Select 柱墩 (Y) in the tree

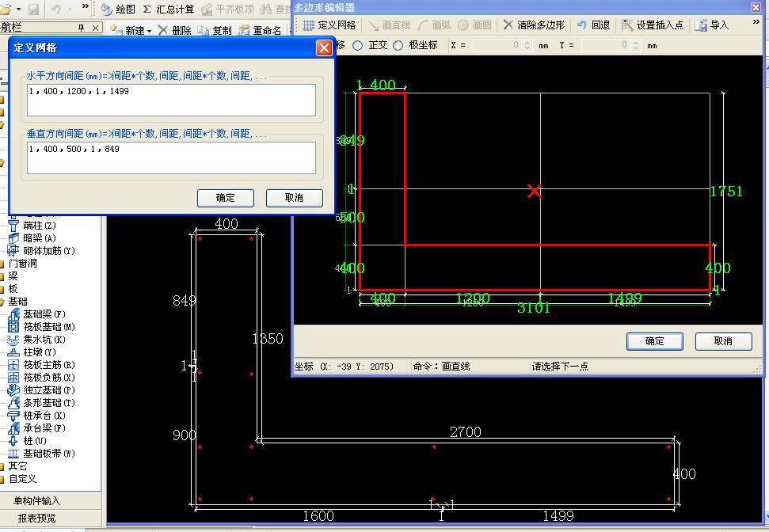click(40, 352)
